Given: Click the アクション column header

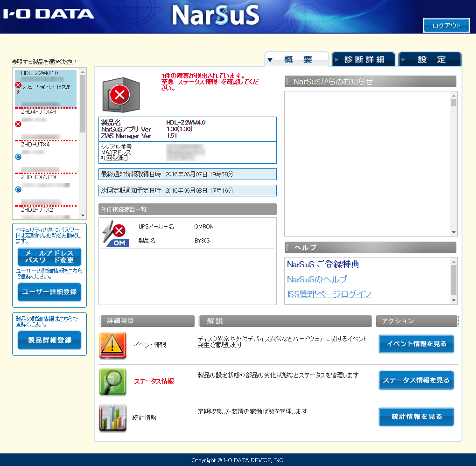Looking at the screenshot, I should click(x=416, y=321).
